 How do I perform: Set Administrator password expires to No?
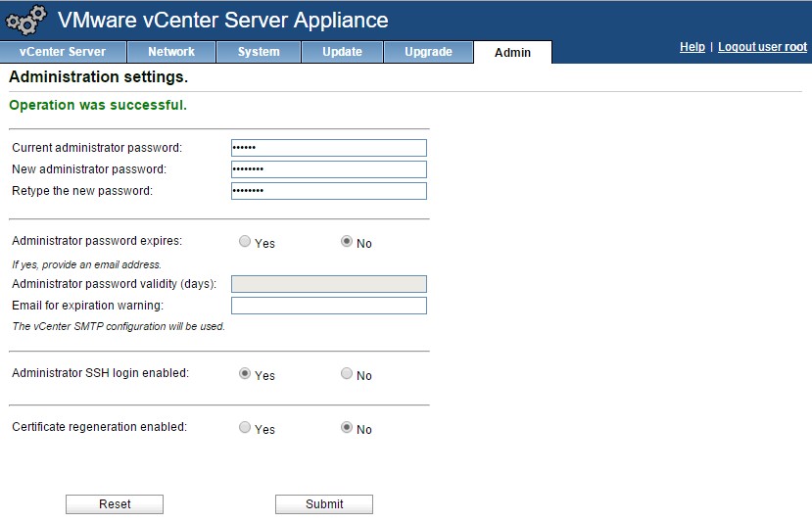[347, 241]
